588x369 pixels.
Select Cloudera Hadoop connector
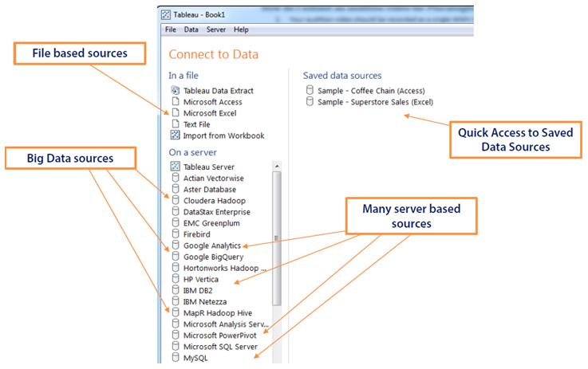pyautogui.click(x=215, y=201)
